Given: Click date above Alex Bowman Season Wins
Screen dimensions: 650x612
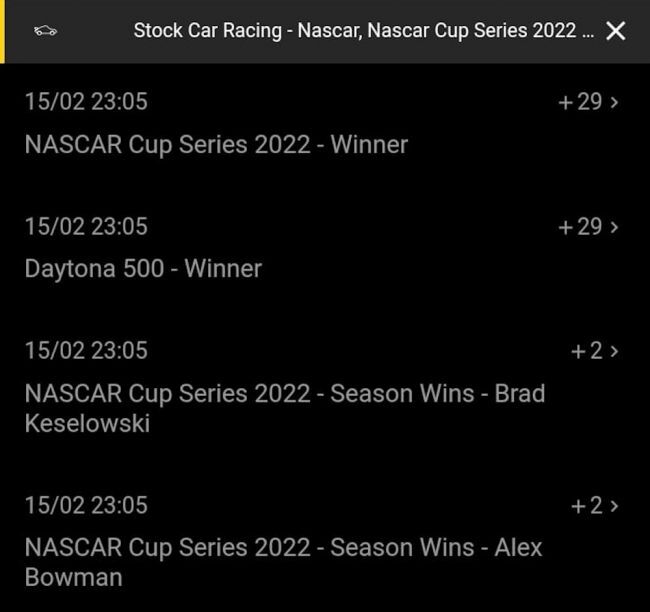Looking at the screenshot, I should [x=86, y=506].
